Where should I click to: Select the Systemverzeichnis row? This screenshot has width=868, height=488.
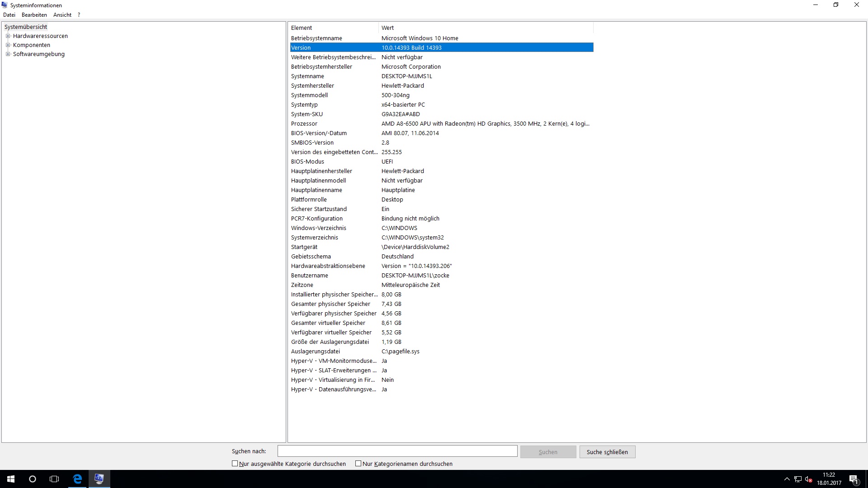pos(442,238)
